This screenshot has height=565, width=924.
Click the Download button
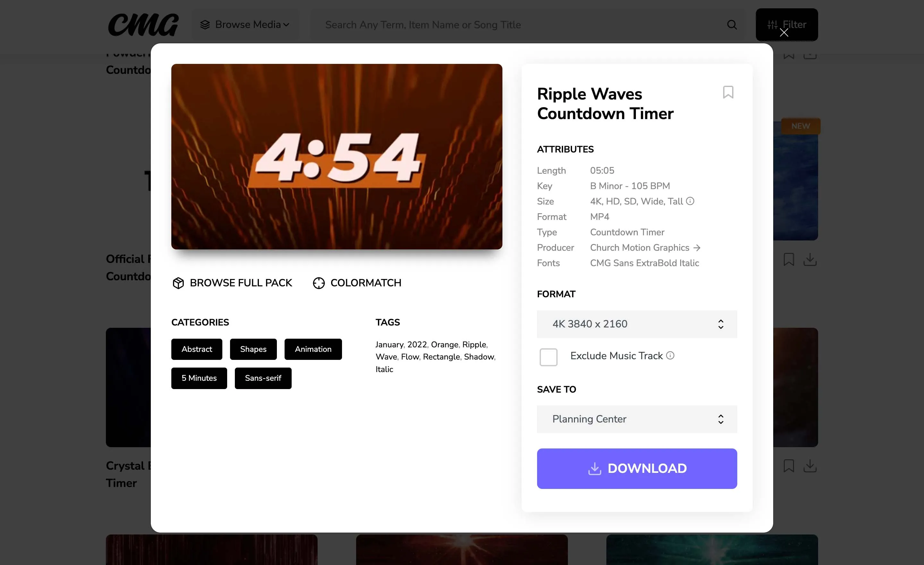[x=637, y=468]
